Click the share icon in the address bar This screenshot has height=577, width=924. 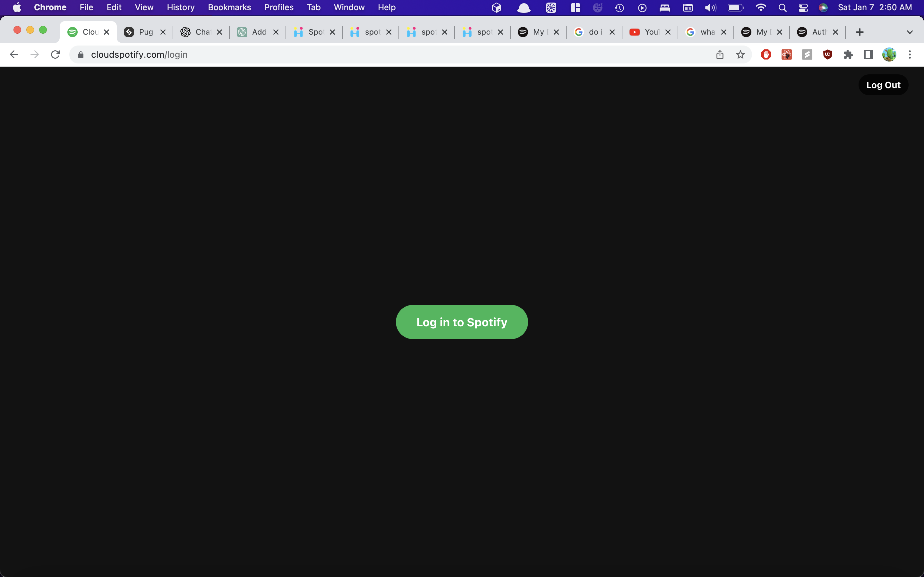point(720,54)
